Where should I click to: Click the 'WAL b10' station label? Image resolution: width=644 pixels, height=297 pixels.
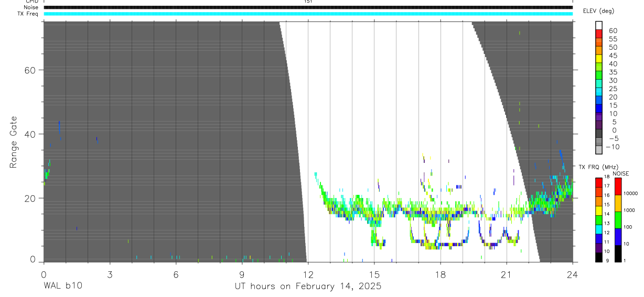click(62, 286)
